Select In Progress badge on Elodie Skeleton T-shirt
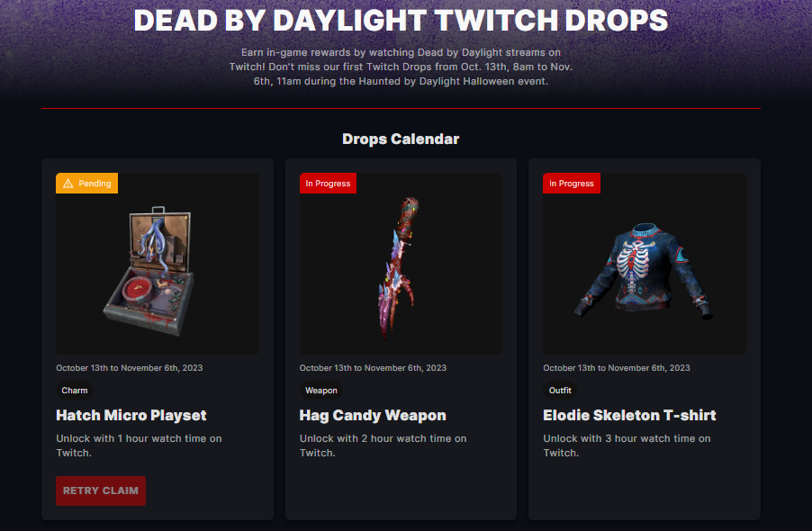This screenshot has width=812, height=531. click(572, 184)
